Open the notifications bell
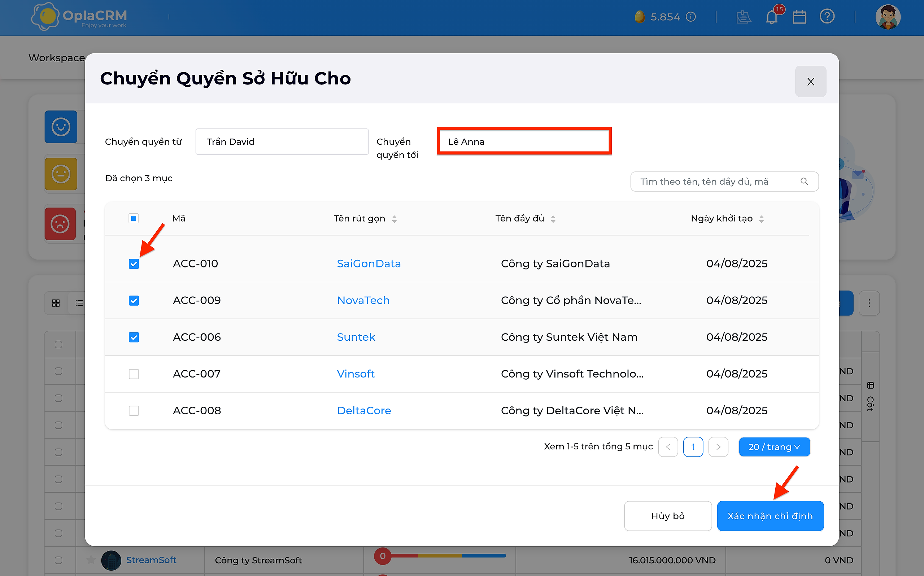The height and width of the screenshot is (576, 924). pyautogui.click(x=772, y=17)
